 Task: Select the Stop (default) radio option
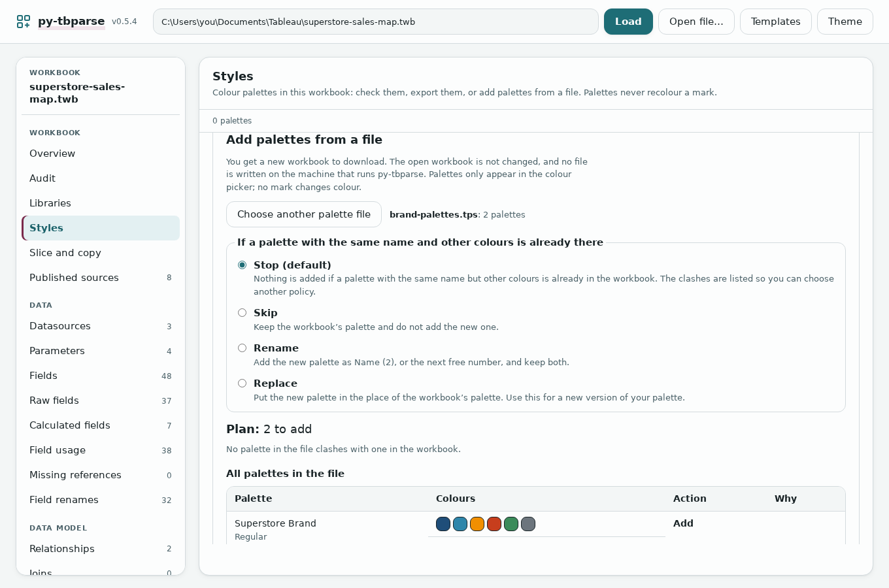(x=242, y=265)
